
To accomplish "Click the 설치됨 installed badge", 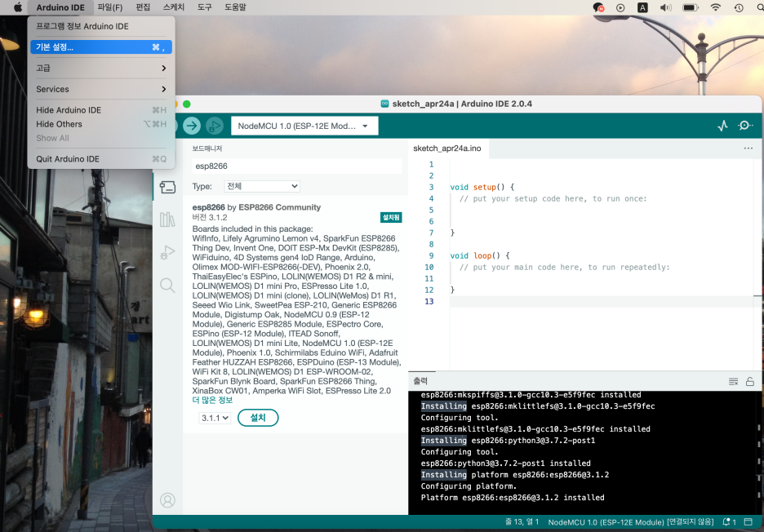I will [x=391, y=217].
